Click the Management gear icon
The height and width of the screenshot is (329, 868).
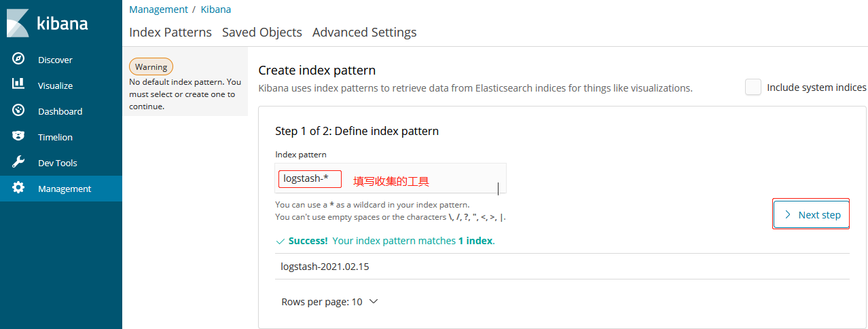point(18,188)
